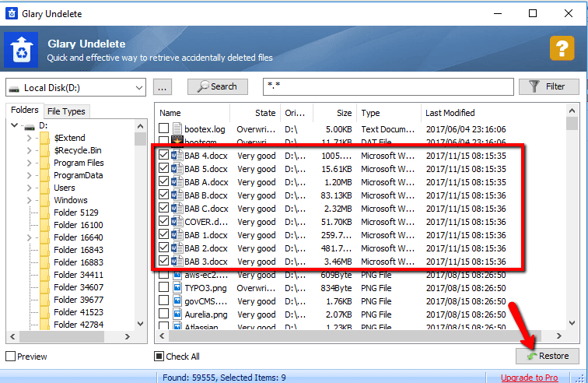Sort by the Last Modified column header
588x383 pixels.
(493, 113)
